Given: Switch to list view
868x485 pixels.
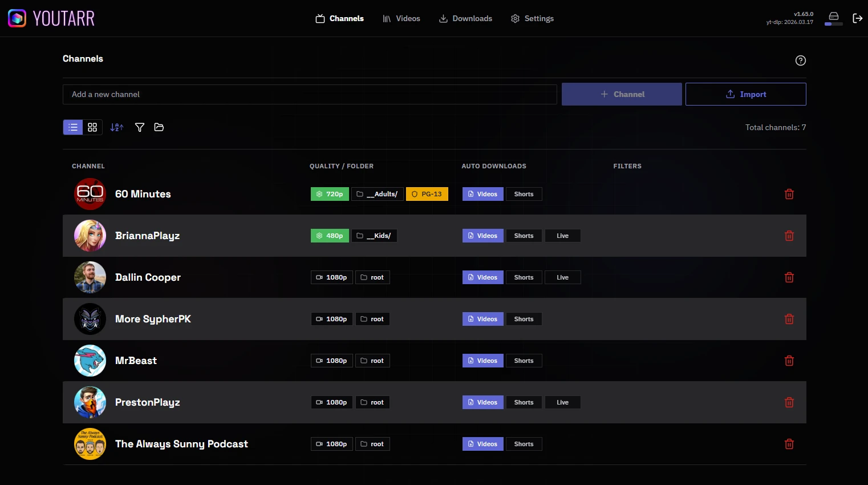Looking at the screenshot, I should [x=73, y=127].
